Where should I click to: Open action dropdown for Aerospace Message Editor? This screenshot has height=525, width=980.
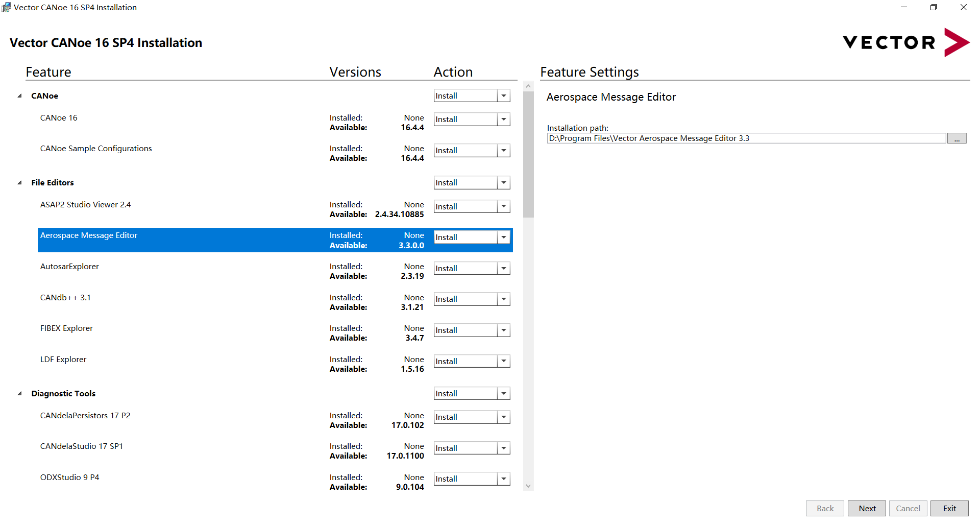click(x=503, y=237)
